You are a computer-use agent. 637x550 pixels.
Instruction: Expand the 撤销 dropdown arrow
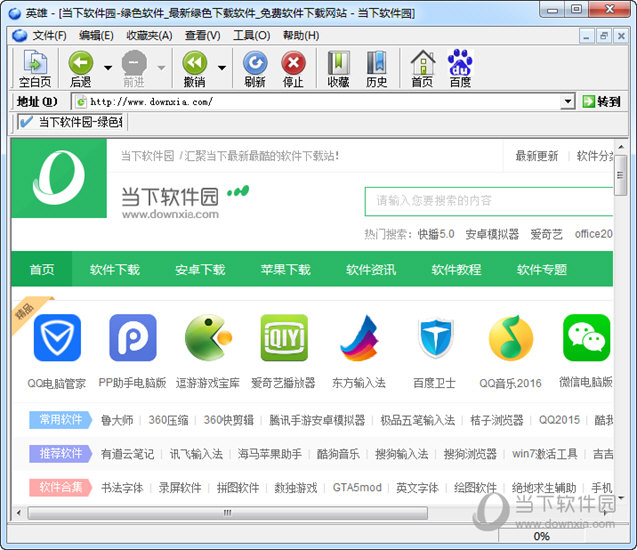tap(222, 67)
